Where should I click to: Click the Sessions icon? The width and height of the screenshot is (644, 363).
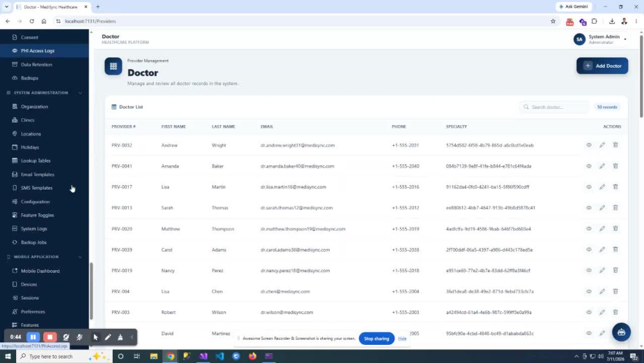15,298
